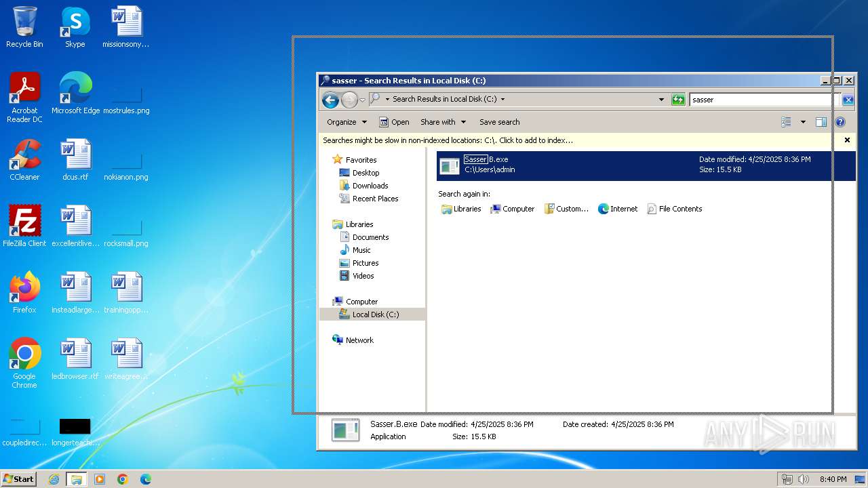Viewport: 868px width, 488px height.
Task: Click the taskbar clock showing 8:40 PM
Action: tap(833, 479)
